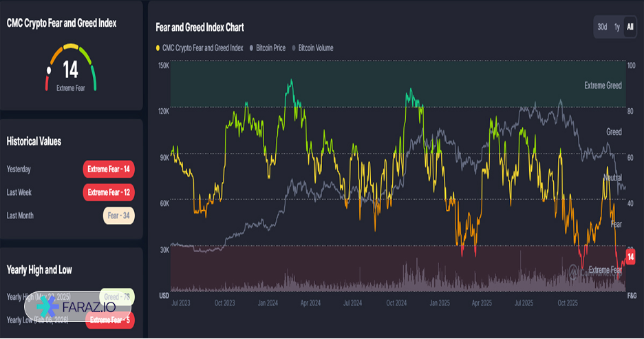Toggle CMC Crypto Fear and Greed Index legend
This screenshot has width=644, height=339.
tap(200, 48)
